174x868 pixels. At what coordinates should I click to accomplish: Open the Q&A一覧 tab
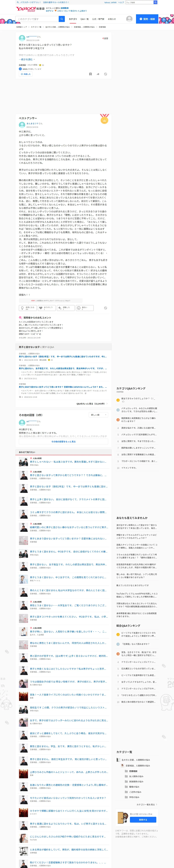point(85,19)
